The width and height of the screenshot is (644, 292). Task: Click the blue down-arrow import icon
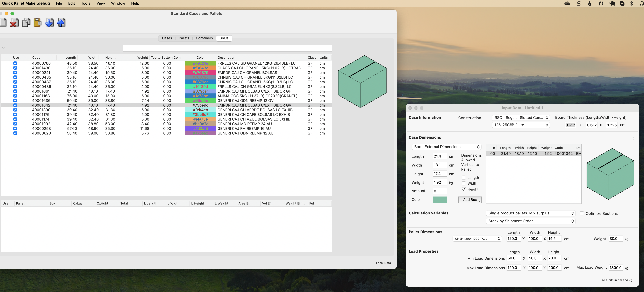[50, 22]
